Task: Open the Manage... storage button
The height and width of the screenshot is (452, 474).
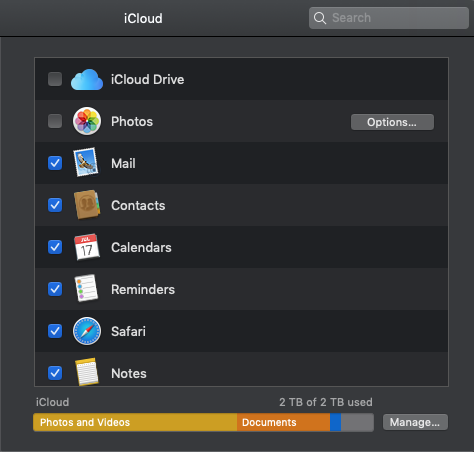Action: coord(415,422)
